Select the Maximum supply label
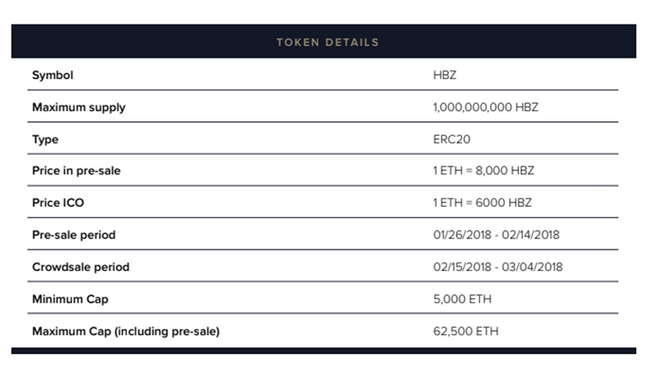This screenshot has height=380, width=671. (79, 107)
